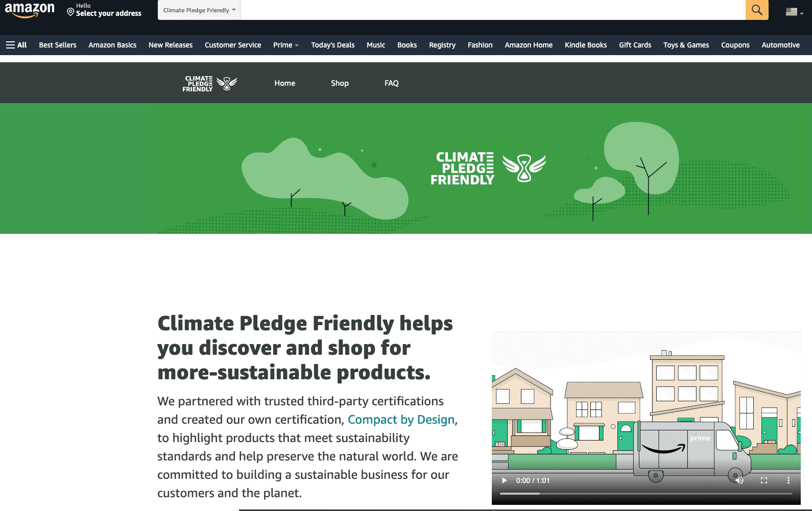
Task: Click Select your address
Action: click(104, 10)
